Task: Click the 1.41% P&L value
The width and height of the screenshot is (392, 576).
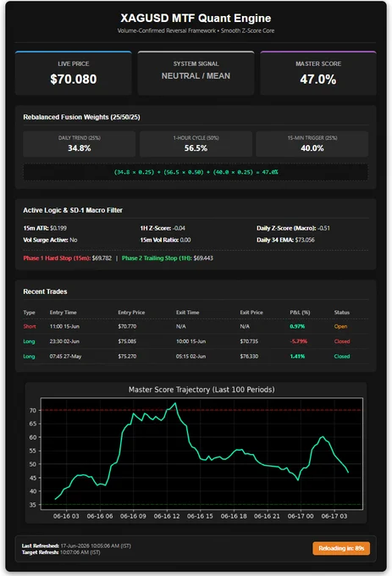Action: tap(297, 357)
